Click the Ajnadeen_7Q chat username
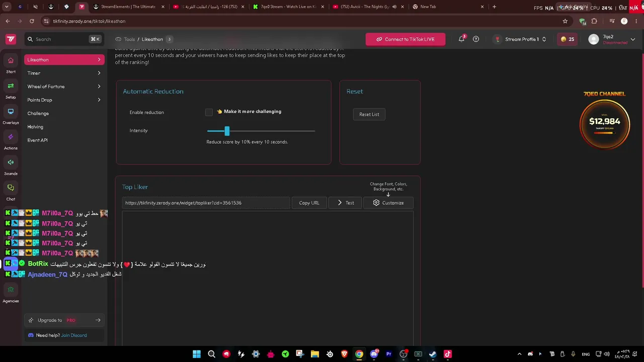Viewport: 644px width, 362px height. 47,275
